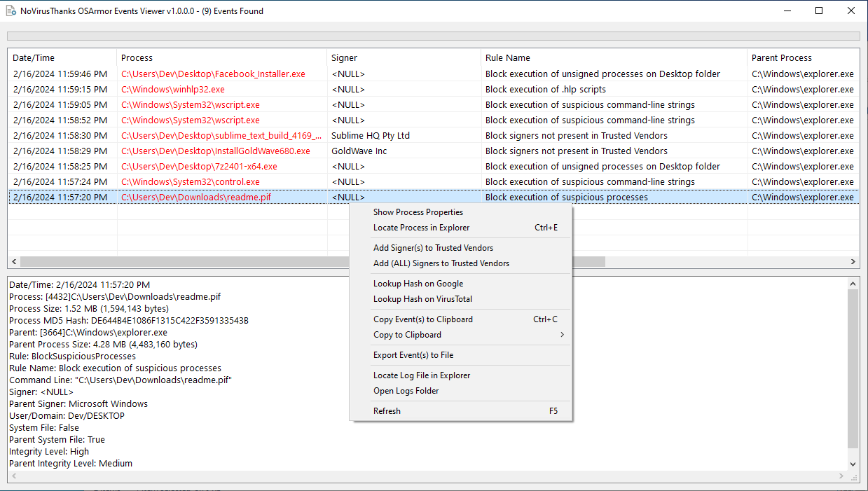Close the OSArmor Events Viewer window

(851, 11)
